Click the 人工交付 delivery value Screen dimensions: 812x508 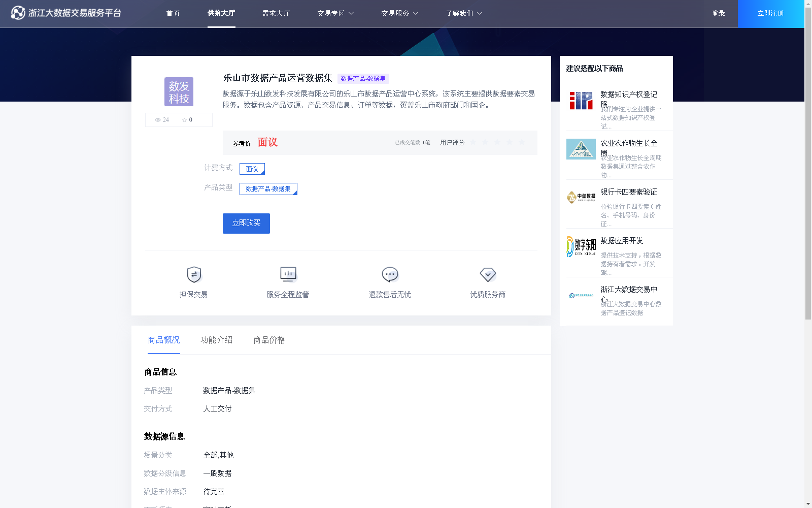(x=217, y=409)
